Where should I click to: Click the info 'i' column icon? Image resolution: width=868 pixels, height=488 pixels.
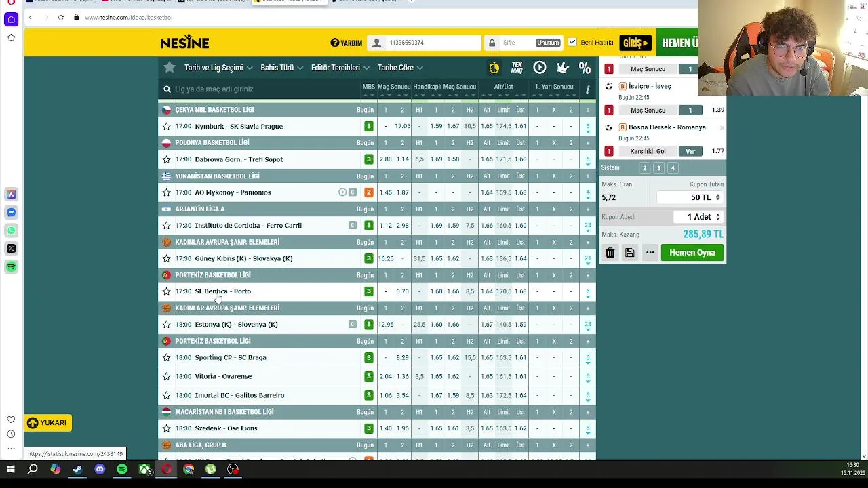pos(587,89)
